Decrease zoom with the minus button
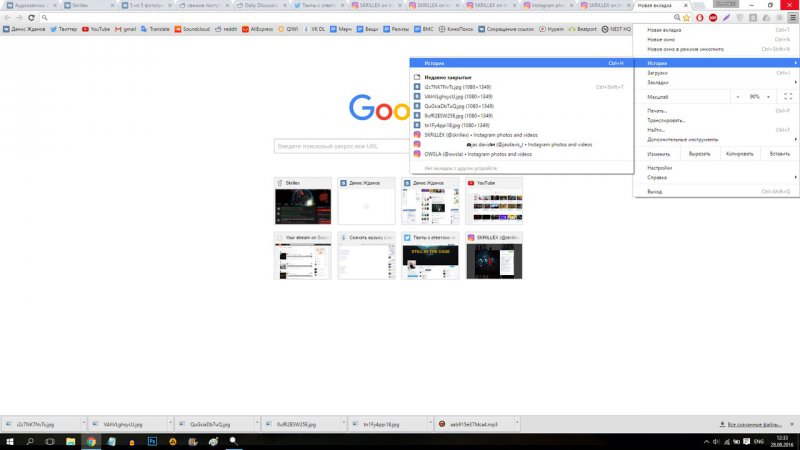This screenshot has height=450, width=800. pos(738,96)
